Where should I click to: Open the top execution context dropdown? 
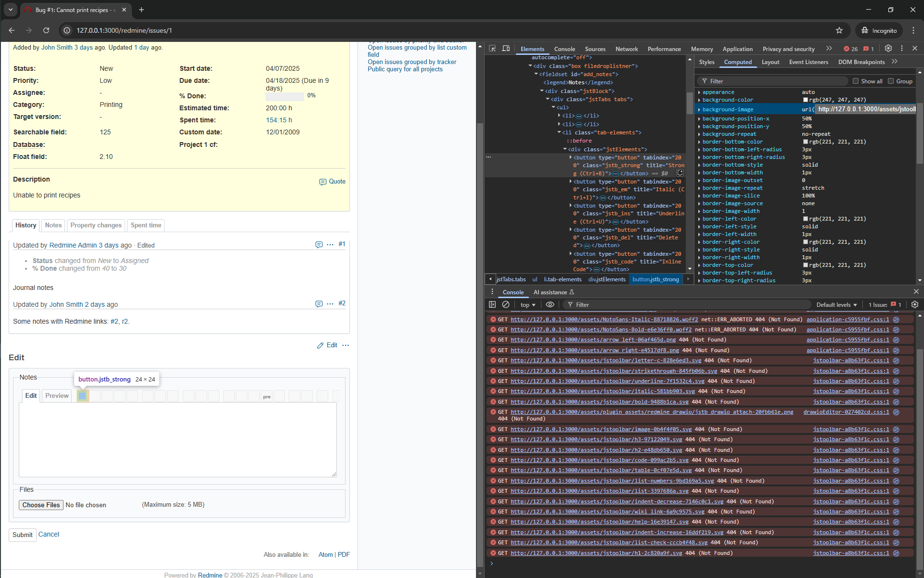click(x=528, y=304)
